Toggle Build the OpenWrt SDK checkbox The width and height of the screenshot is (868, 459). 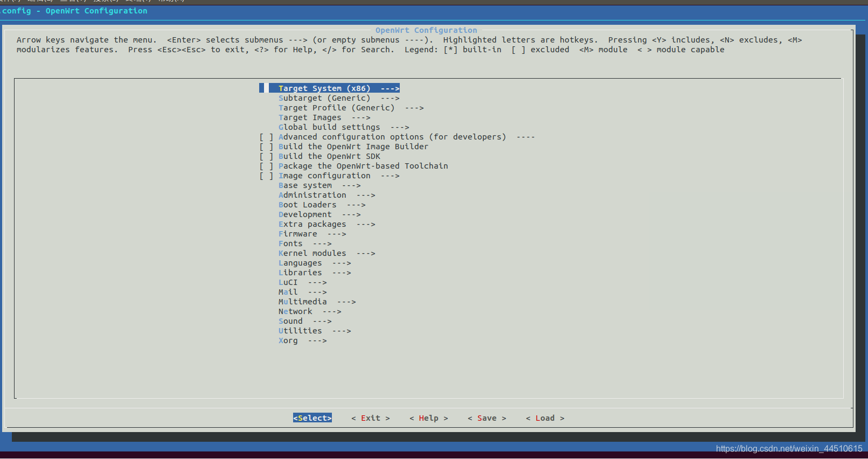[266, 156]
